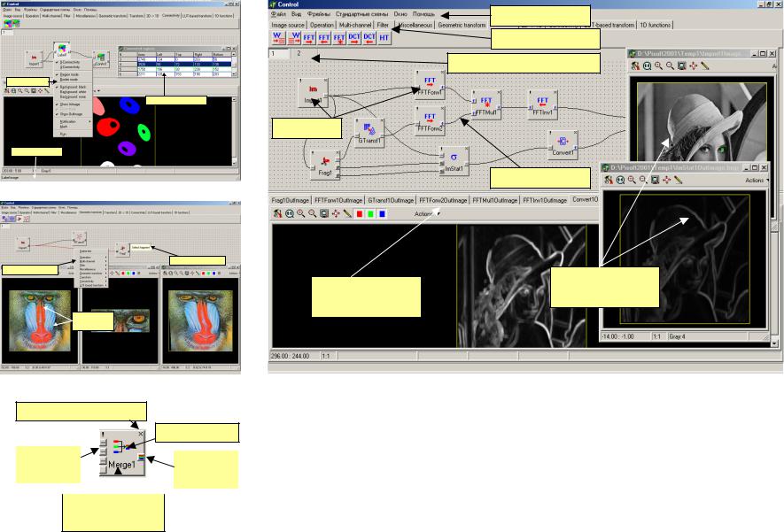Click the scroll-down arrow of the large image pane
The height and width of the screenshot is (532, 784).
(x=774, y=343)
